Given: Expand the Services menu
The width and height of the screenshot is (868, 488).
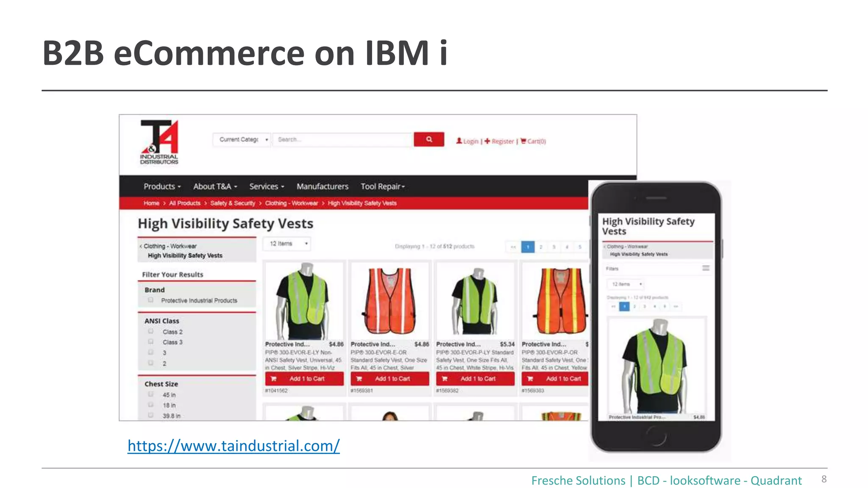Looking at the screenshot, I should pos(267,186).
